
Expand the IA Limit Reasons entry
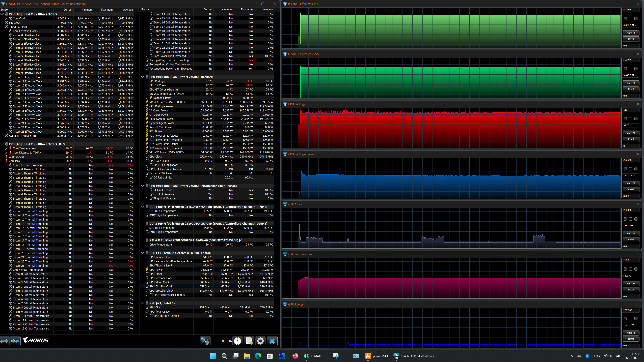[x=147, y=190]
